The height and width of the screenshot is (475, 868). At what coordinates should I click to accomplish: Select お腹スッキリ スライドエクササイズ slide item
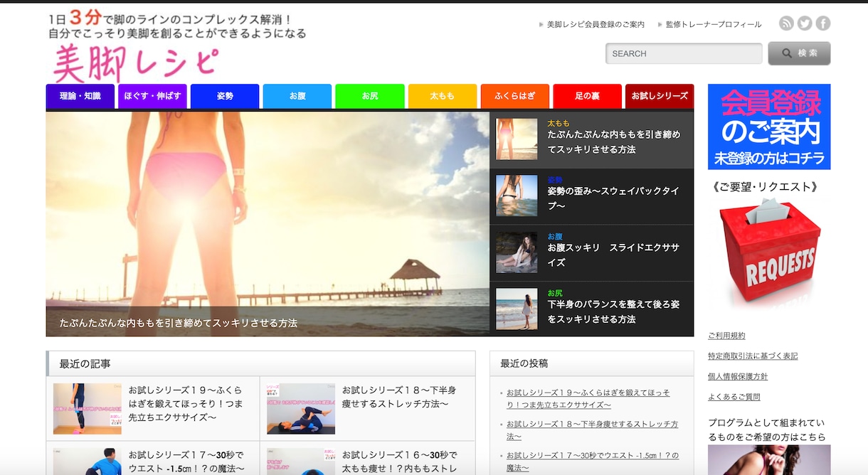click(591, 253)
